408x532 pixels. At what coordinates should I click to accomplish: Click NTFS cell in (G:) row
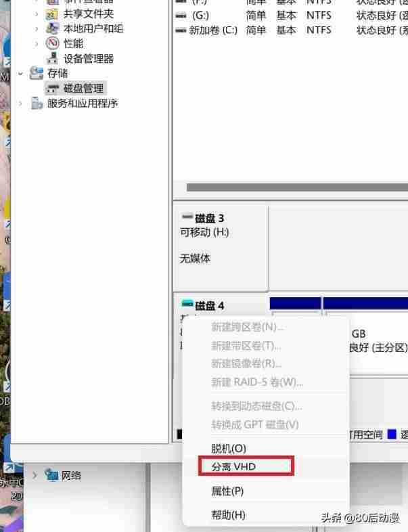(319, 16)
